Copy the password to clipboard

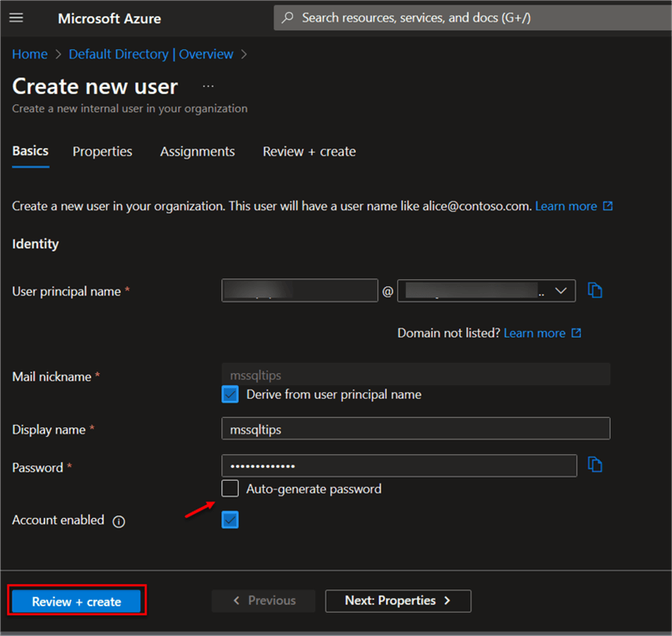pos(594,465)
